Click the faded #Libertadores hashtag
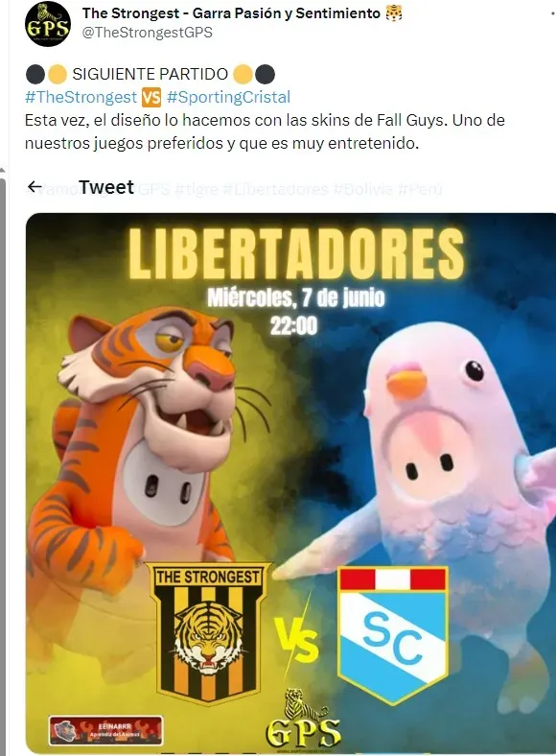556x756 pixels. click(275, 189)
